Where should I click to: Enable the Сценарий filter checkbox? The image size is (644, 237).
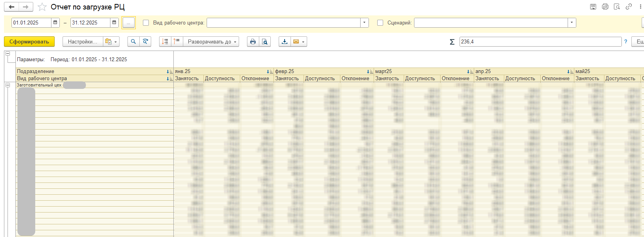tap(380, 23)
